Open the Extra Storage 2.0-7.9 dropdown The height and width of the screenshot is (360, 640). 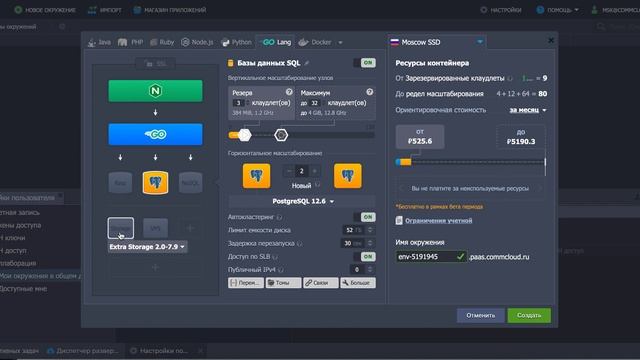(x=148, y=247)
